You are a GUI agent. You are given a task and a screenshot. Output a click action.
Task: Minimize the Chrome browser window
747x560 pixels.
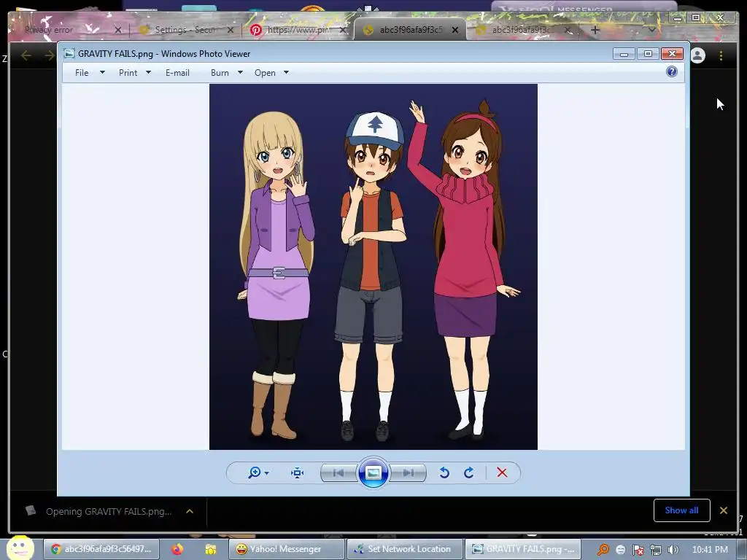click(x=677, y=18)
